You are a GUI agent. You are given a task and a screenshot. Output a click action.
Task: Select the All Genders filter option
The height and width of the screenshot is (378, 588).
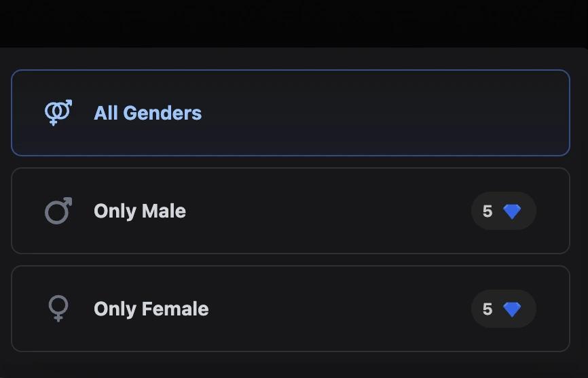click(x=290, y=113)
